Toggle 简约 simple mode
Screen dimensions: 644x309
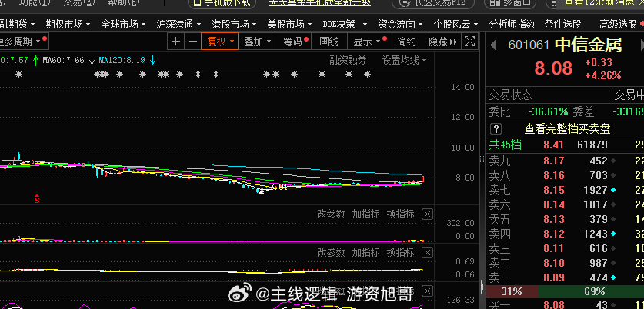coord(406,42)
